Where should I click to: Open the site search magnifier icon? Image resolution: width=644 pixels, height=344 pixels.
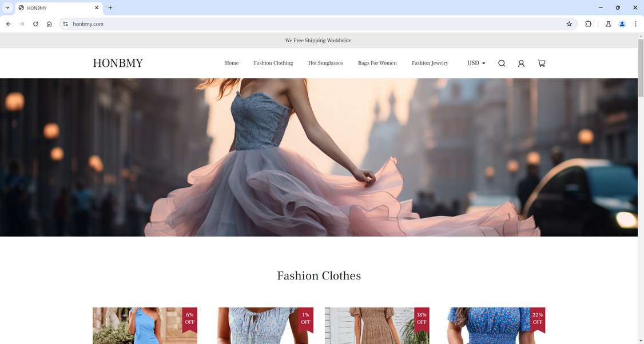point(502,63)
